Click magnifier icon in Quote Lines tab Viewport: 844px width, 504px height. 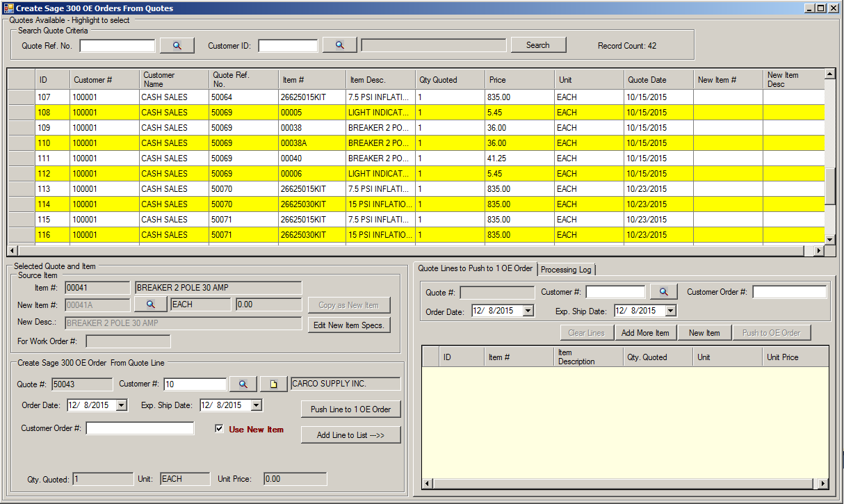(663, 292)
